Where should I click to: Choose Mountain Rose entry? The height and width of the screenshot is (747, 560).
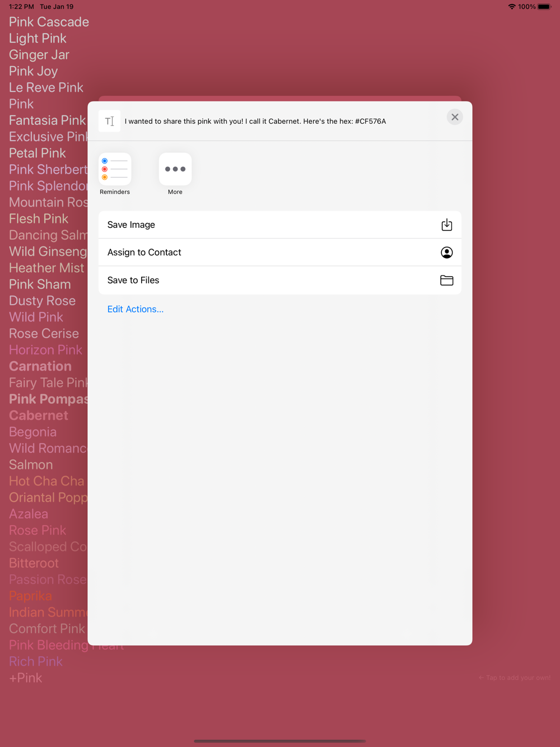[x=48, y=202]
